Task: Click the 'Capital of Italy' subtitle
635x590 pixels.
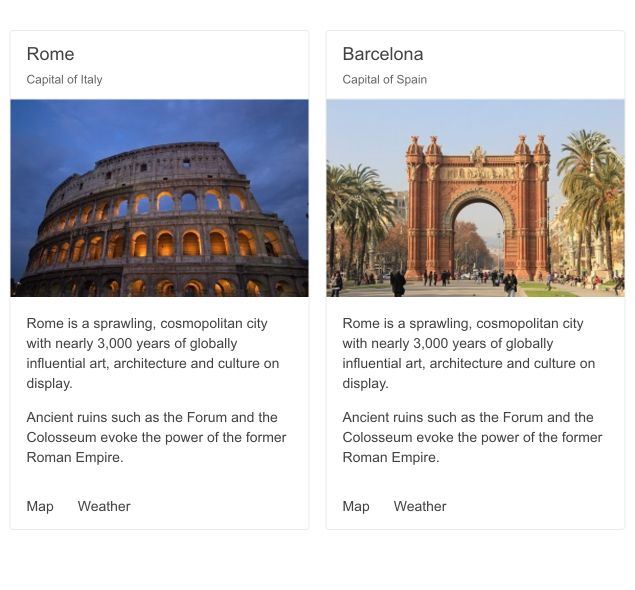Action: (65, 80)
